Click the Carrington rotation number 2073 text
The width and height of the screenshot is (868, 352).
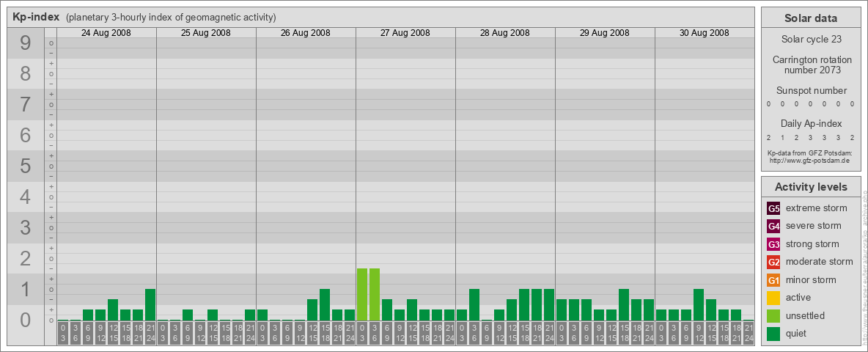(812, 65)
